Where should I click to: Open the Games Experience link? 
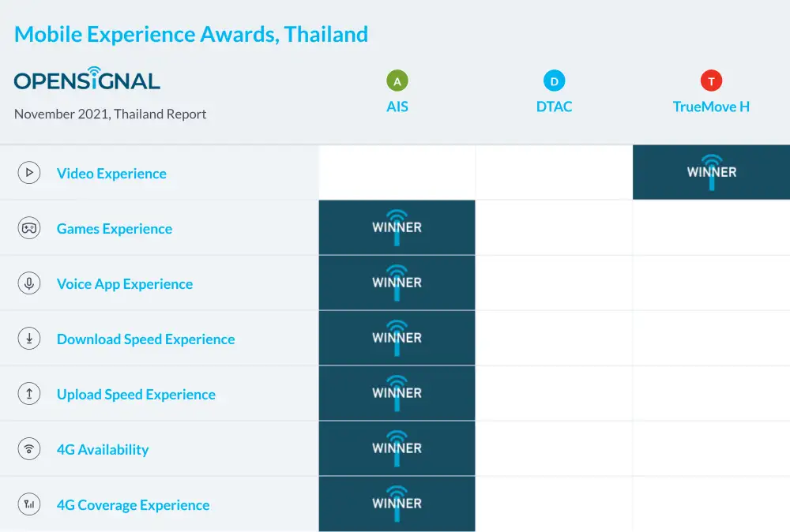(115, 229)
